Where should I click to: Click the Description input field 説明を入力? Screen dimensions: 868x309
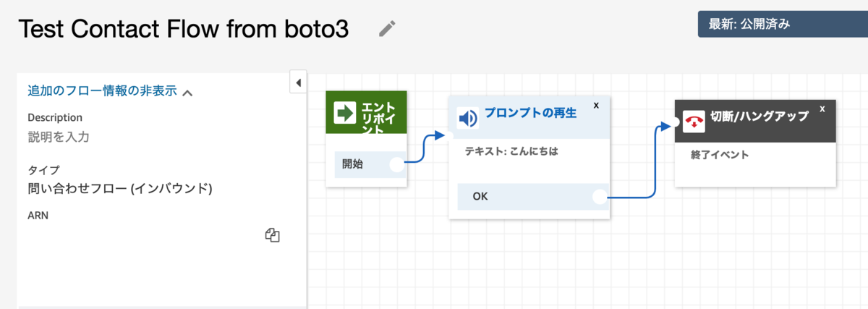point(59,137)
